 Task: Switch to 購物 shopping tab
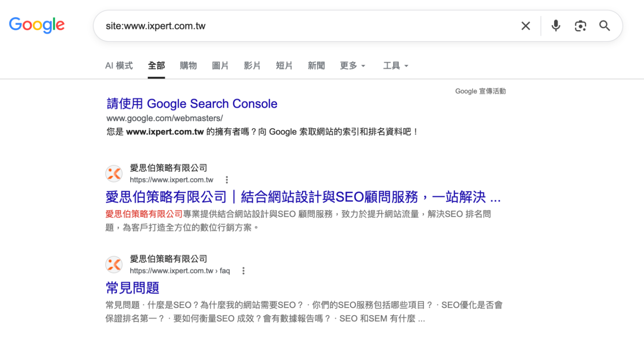coord(188,66)
